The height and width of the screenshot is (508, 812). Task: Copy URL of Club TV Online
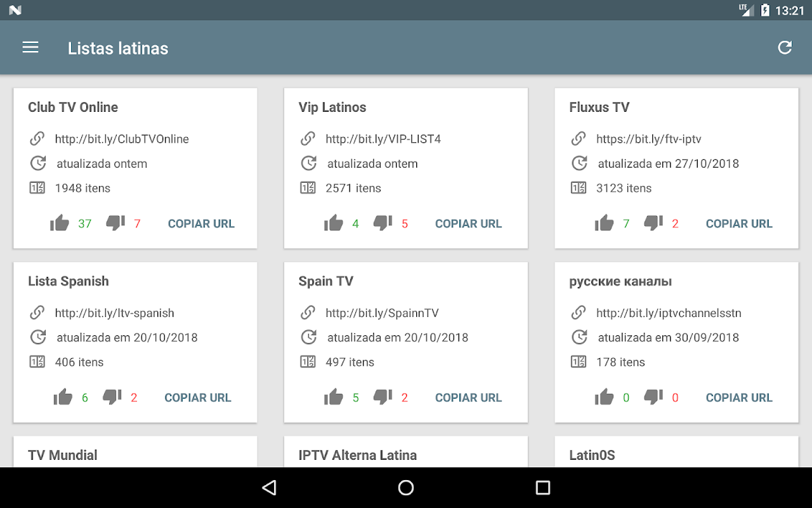(201, 224)
